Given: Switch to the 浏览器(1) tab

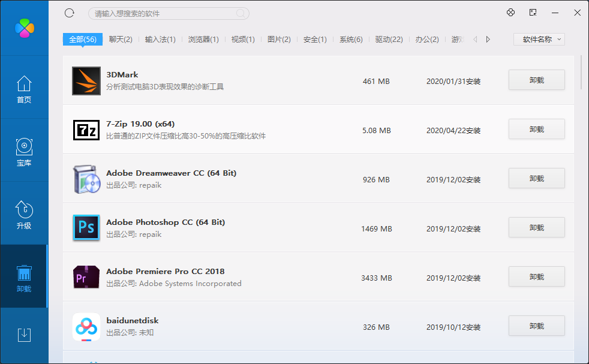Looking at the screenshot, I should tap(203, 40).
